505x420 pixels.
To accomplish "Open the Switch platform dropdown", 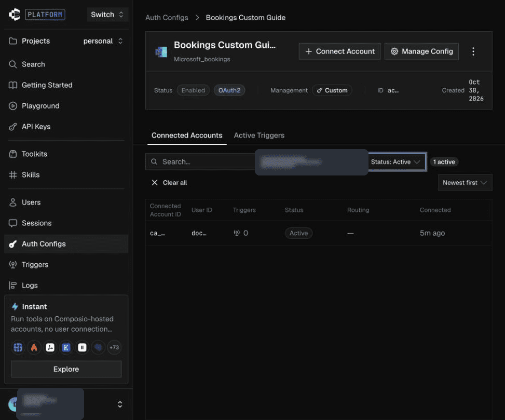I will coord(107,15).
